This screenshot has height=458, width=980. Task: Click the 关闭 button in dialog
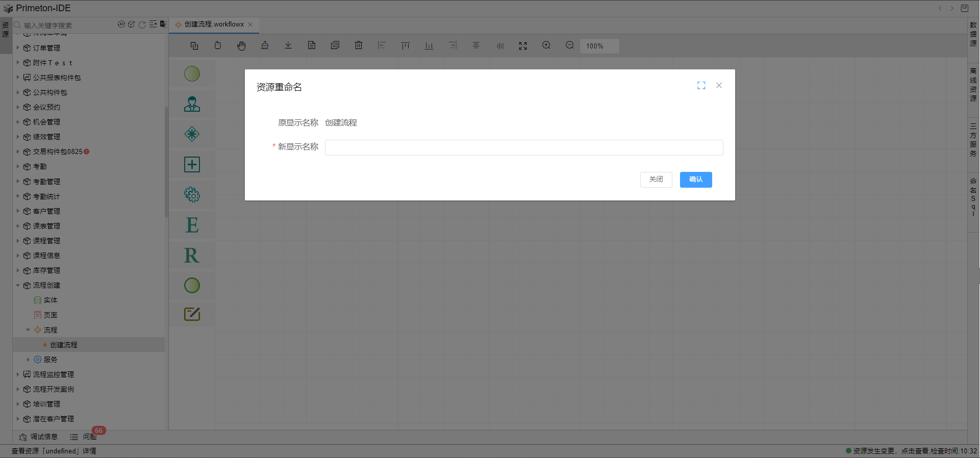[656, 180]
